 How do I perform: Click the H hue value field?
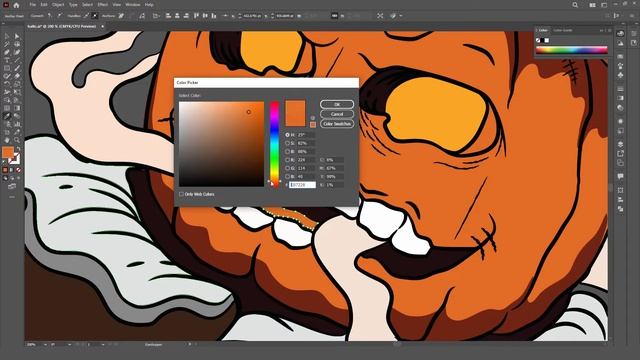(x=305, y=135)
